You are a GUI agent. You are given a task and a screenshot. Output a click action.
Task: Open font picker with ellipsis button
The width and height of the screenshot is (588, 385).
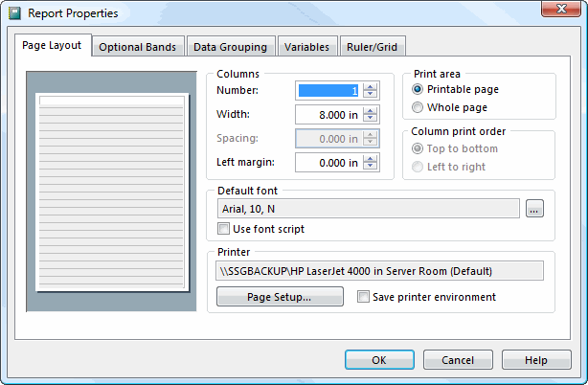[x=535, y=209]
